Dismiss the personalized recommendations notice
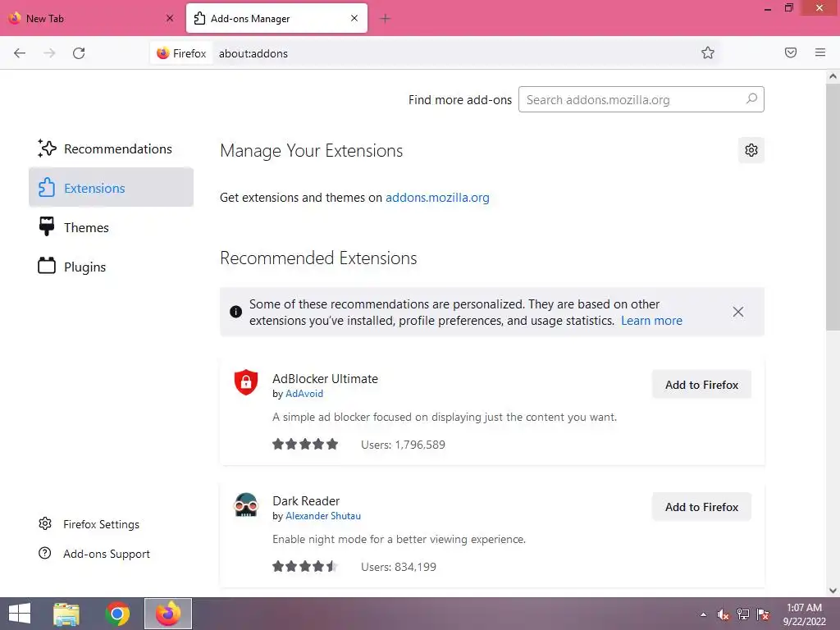840x630 pixels. (737, 312)
